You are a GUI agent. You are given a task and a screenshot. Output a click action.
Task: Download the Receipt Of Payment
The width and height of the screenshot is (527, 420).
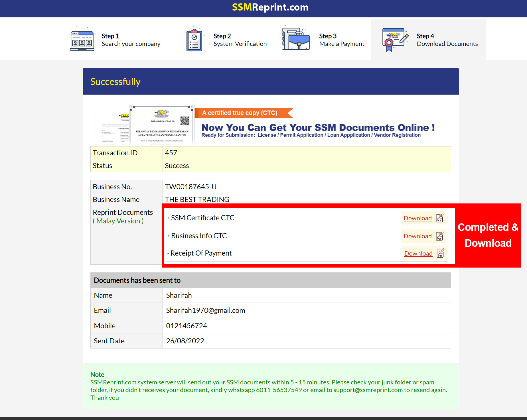point(418,253)
